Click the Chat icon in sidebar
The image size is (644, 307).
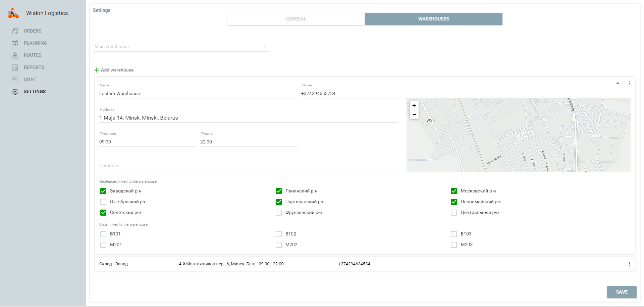15,80
